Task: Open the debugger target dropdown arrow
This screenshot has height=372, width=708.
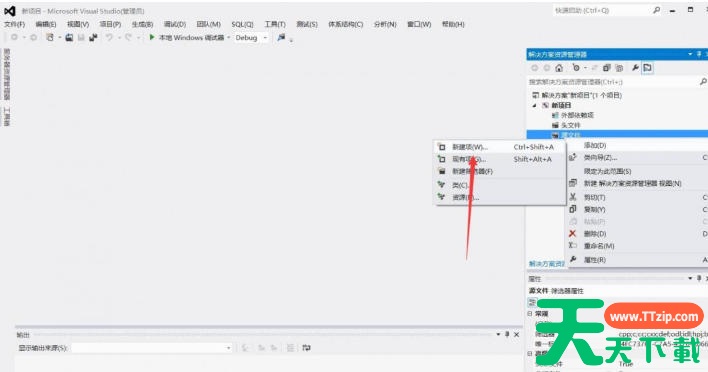Action: click(229, 37)
